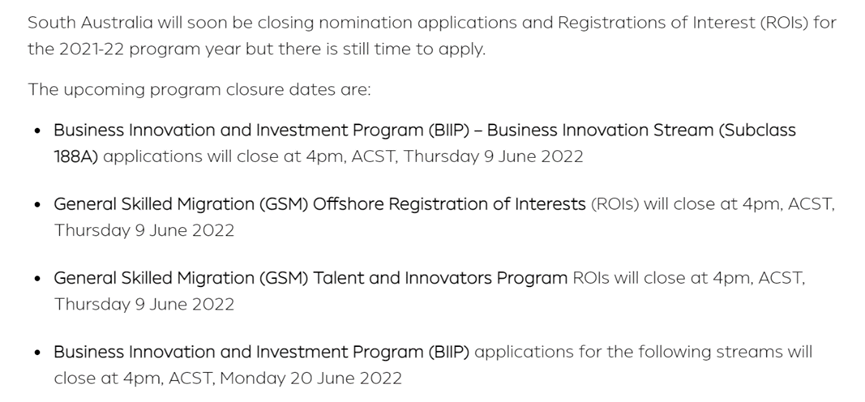
Task: Click "Thursday 9 June 2022" under Offshore ROIs
Action: click(x=144, y=231)
